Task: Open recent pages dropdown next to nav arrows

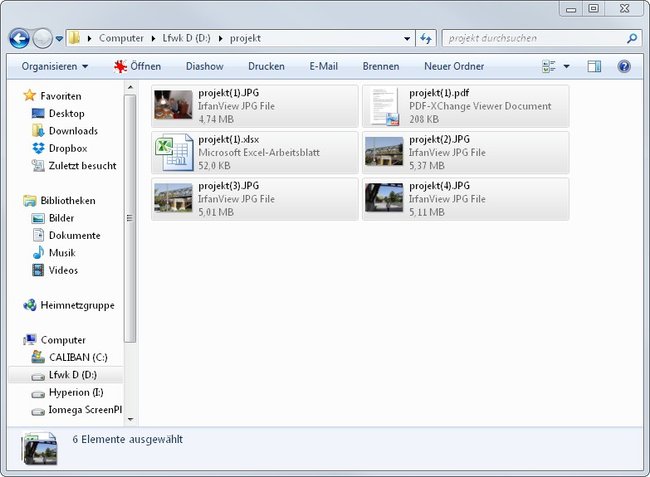Action: pyautogui.click(x=59, y=39)
